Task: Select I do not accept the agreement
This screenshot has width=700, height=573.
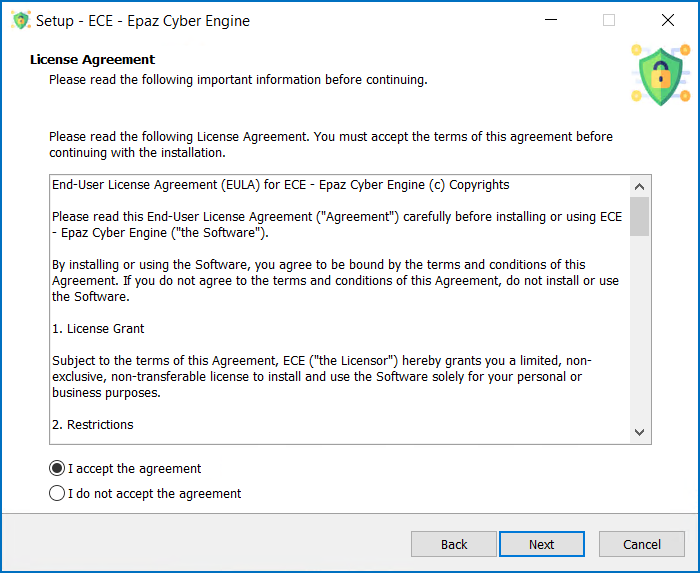Action: point(57,494)
